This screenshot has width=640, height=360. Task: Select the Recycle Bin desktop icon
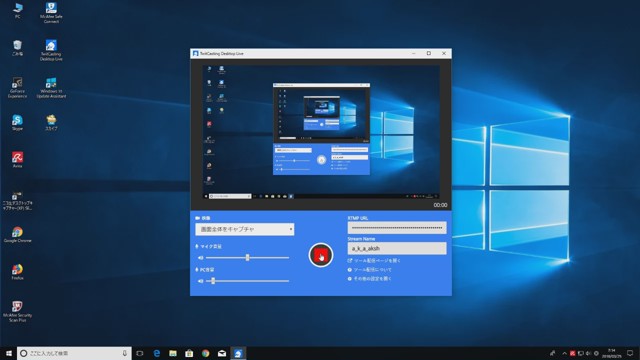[x=17, y=48]
